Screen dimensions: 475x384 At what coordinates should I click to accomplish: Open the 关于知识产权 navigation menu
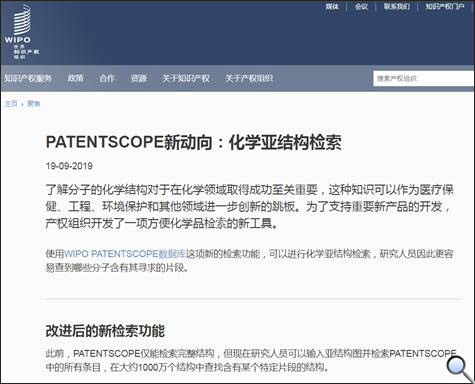coord(186,78)
